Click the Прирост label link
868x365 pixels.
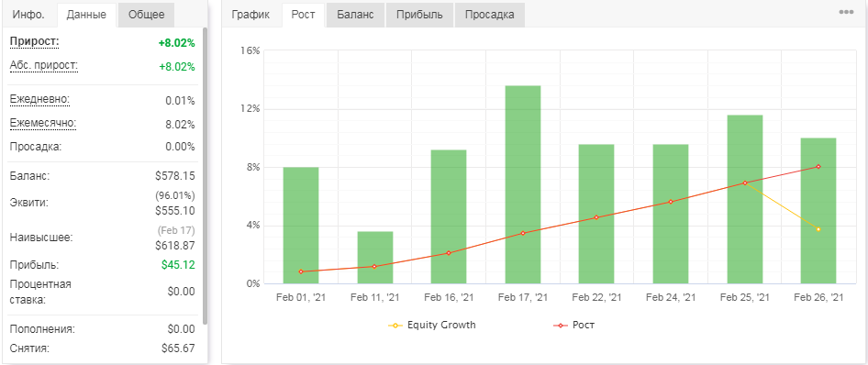click(x=34, y=42)
